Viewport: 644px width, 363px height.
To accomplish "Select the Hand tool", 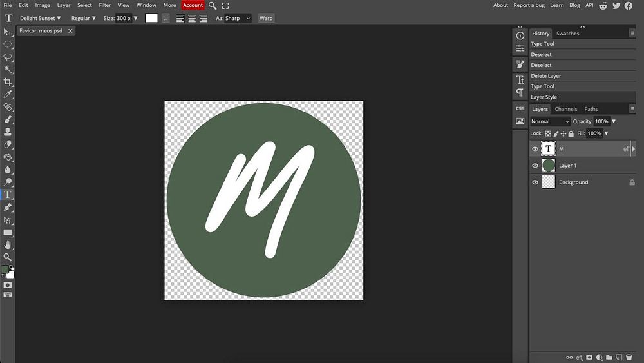I will tap(7, 245).
